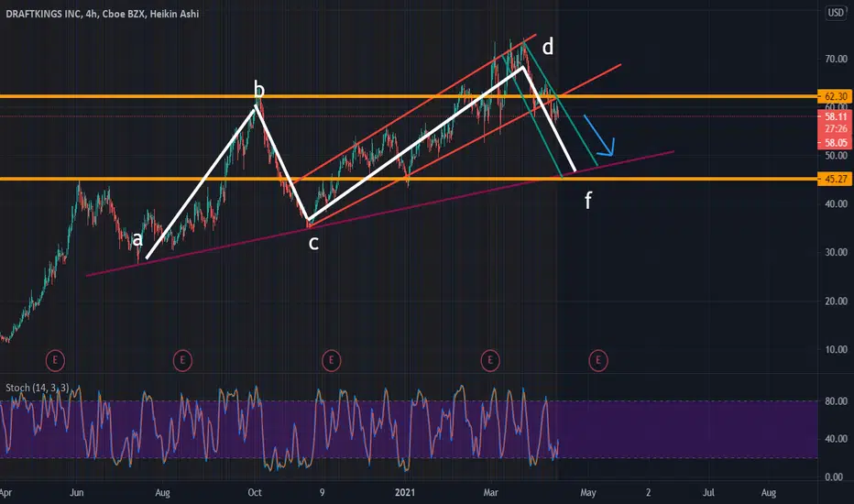Click the 10.00 price axis value
The height and width of the screenshot is (504, 854).
tap(836, 349)
